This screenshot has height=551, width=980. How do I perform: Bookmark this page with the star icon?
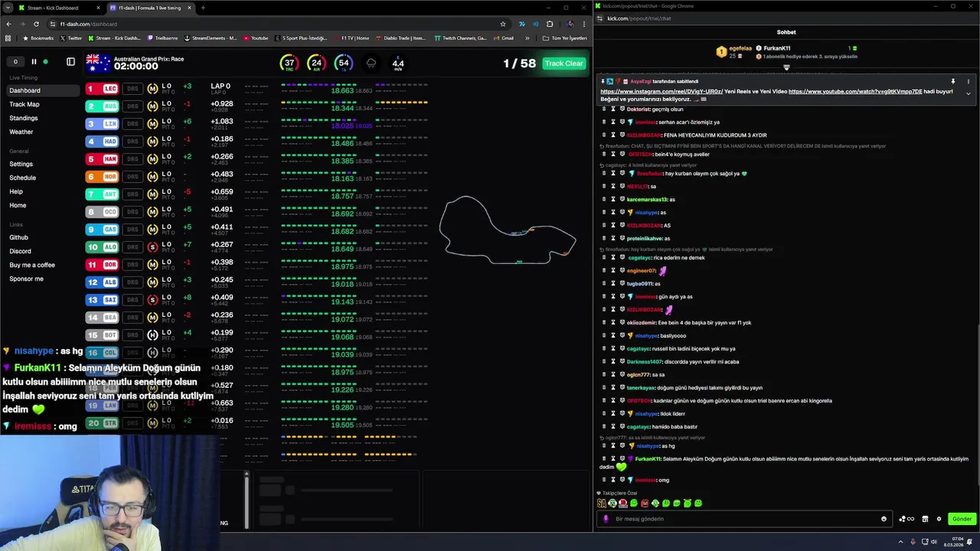pos(503,24)
